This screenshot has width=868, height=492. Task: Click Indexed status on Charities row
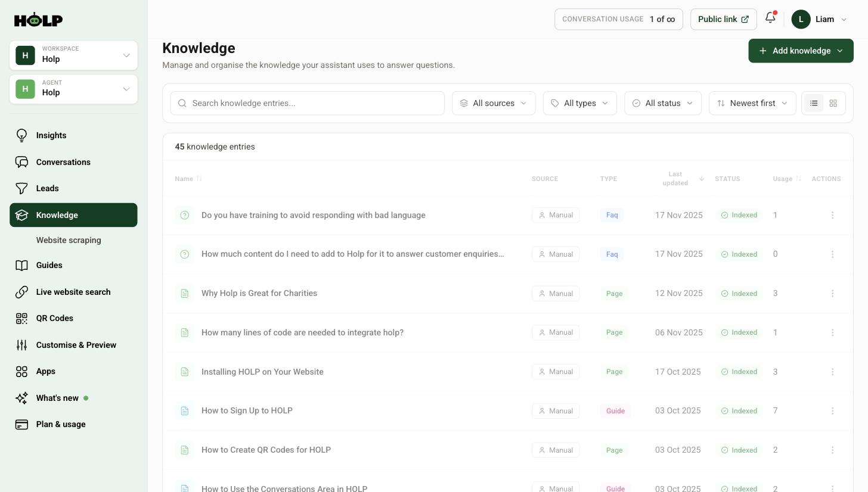point(739,293)
